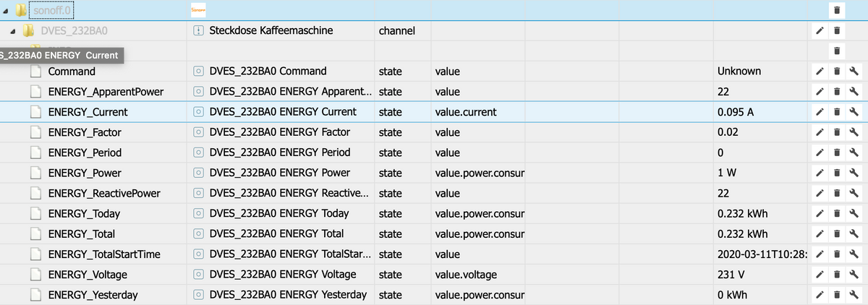Select the ENERGY_TotalStartTime tree item
Screen dimensions: 868x305
pos(104,254)
